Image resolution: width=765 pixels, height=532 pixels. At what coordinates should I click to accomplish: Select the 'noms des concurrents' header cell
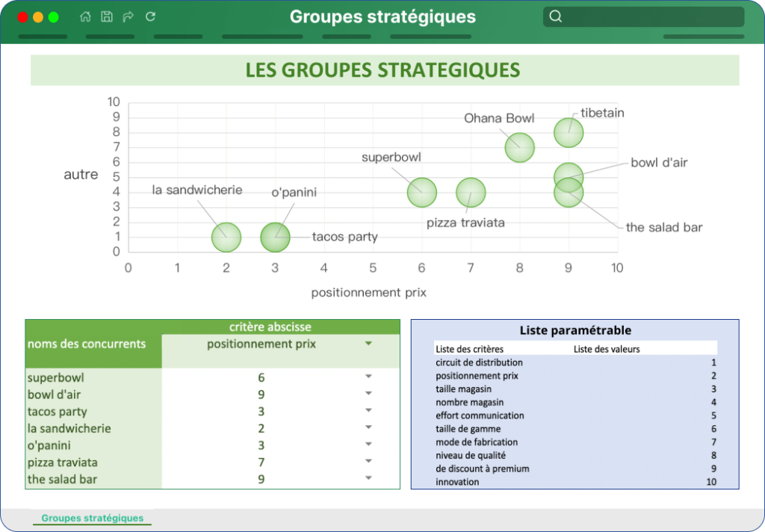93,344
